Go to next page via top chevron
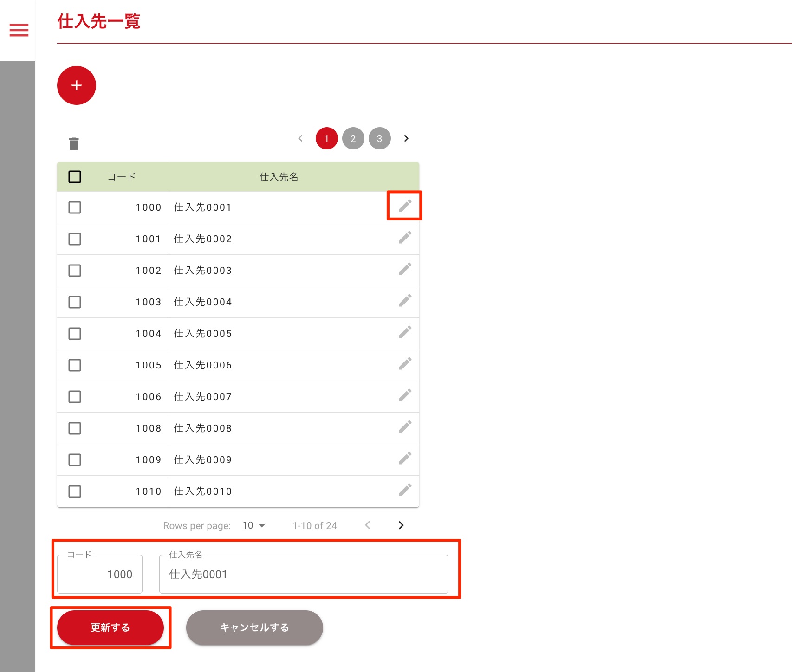This screenshot has width=792, height=672. pos(406,138)
